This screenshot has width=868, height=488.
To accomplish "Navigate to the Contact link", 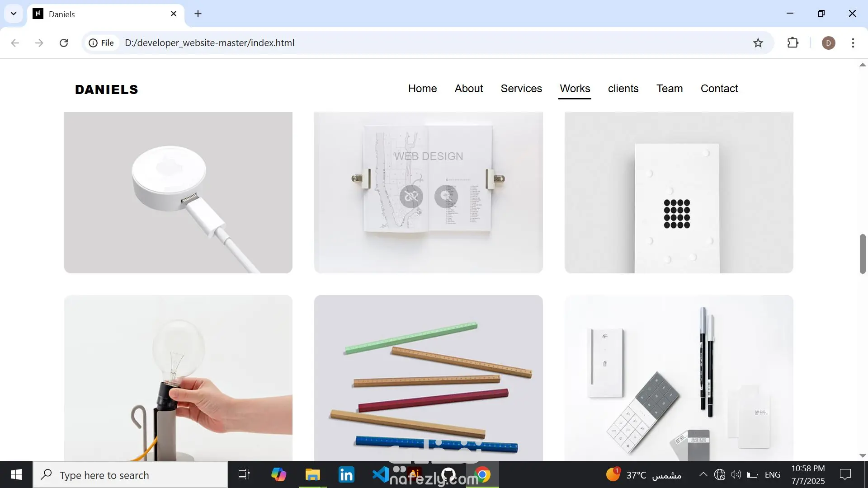I will [719, 89].
